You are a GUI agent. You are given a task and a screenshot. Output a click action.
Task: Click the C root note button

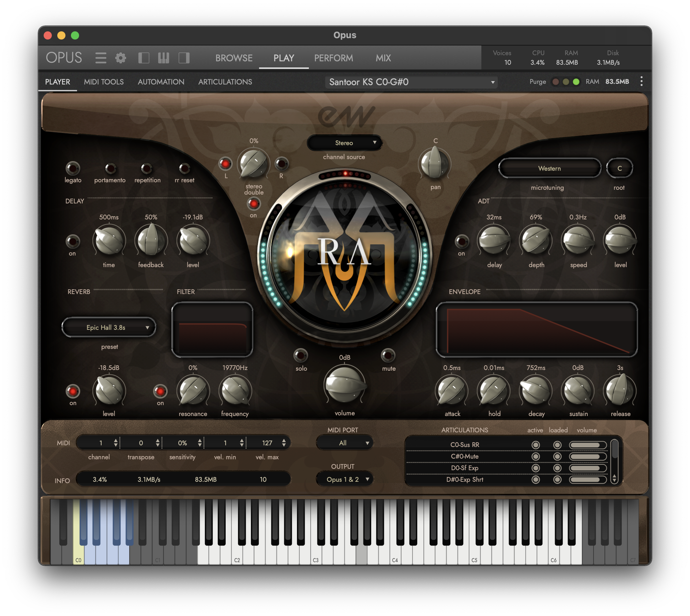(619, 168)
